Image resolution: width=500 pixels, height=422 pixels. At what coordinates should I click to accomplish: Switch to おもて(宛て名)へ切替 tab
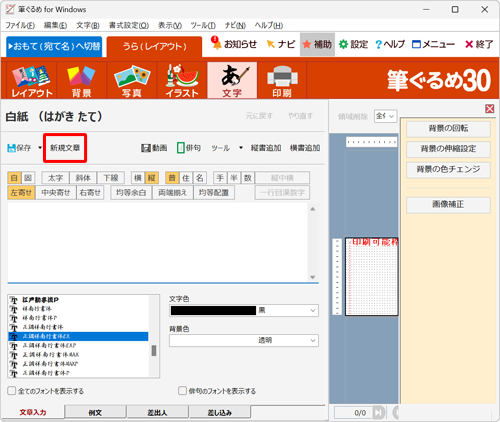pyautogui.click(x=54, y=46)
